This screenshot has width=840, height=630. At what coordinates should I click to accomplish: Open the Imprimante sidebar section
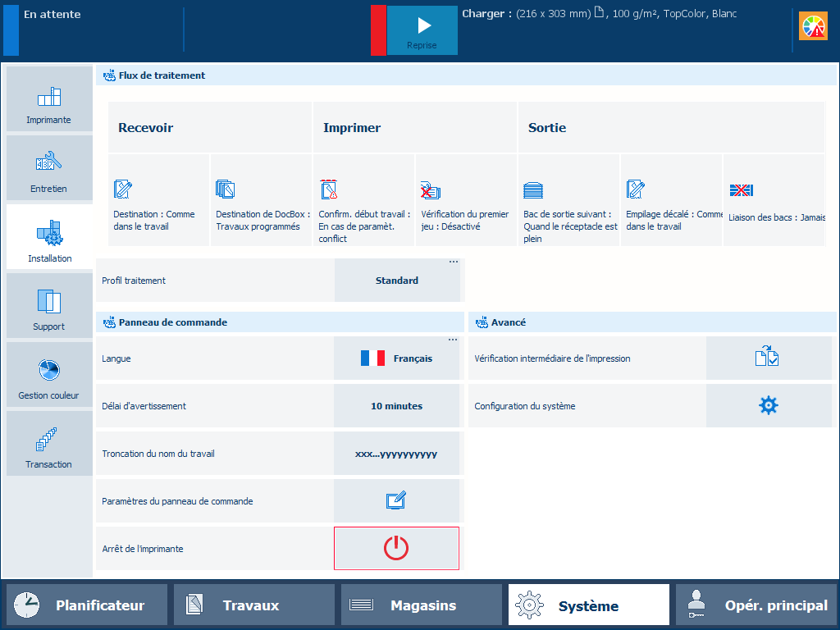click(49, 99)
